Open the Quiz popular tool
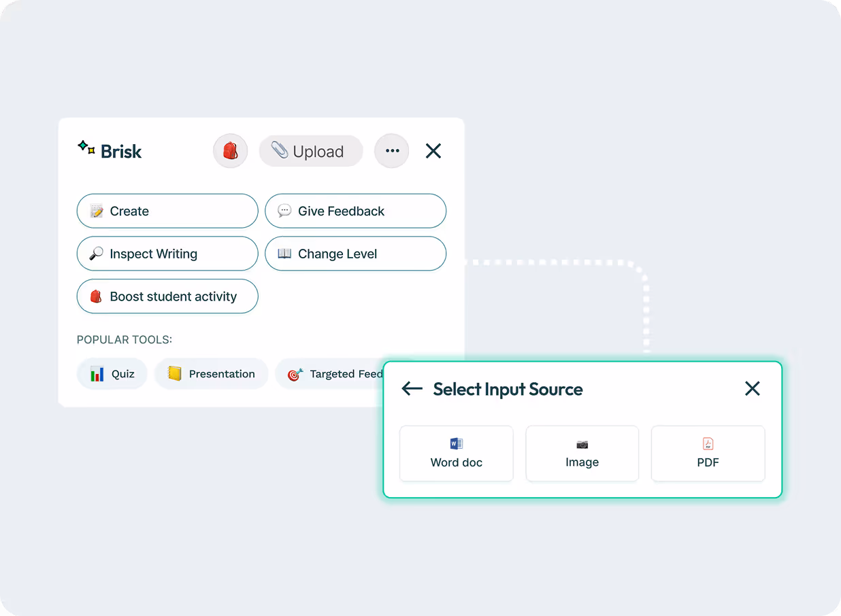Screen dimensions: 841x616 (x=112, y=374)
